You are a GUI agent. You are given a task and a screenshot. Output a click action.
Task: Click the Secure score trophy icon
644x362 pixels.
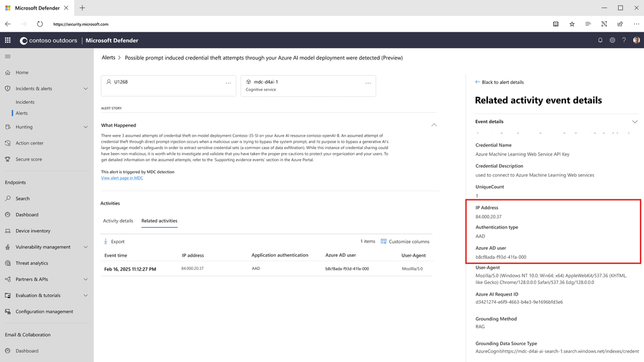[8, 159]
